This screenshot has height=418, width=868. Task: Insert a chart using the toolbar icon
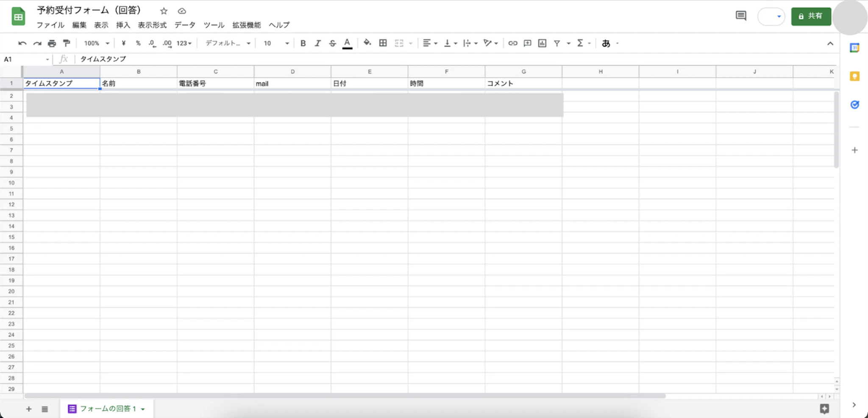click(542, 43)
